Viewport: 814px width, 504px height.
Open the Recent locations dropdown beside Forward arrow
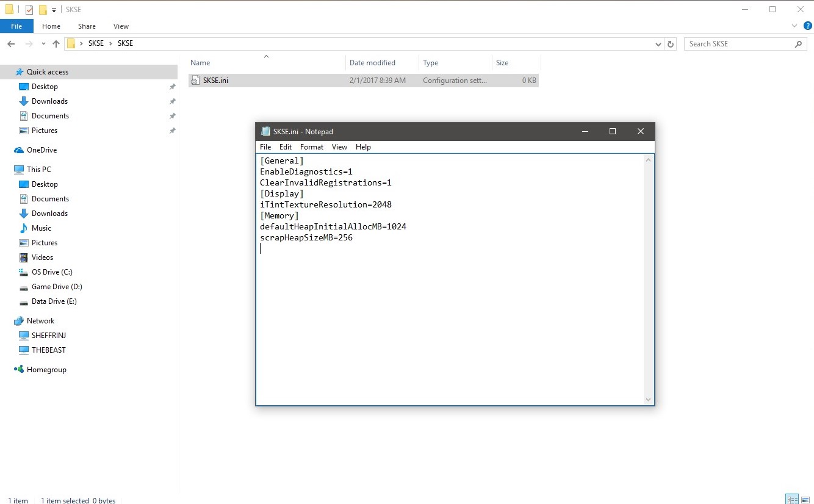pos(43,44)
